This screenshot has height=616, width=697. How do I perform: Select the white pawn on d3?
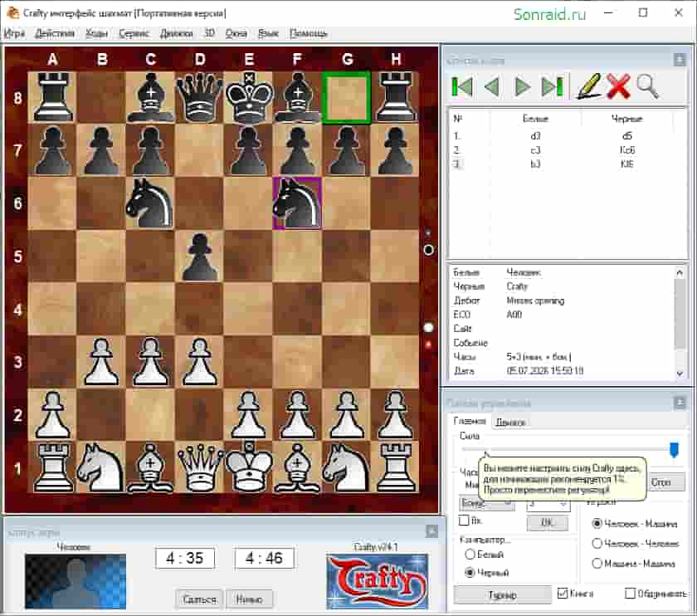pos(200,362)
